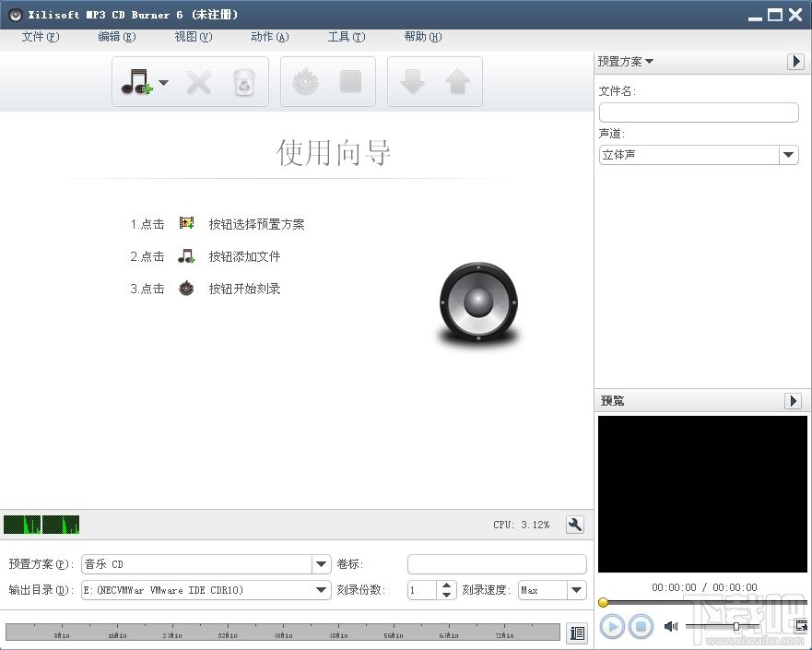Increase 刻录份数 with up stepper arrow
812x650 pixels.
click(446, 585)
